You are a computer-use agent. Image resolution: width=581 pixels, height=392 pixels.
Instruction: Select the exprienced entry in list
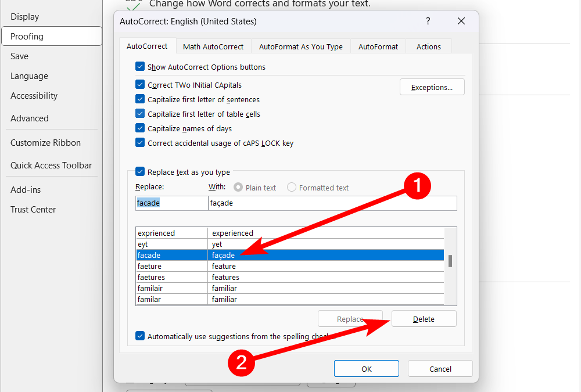point(171,233)
